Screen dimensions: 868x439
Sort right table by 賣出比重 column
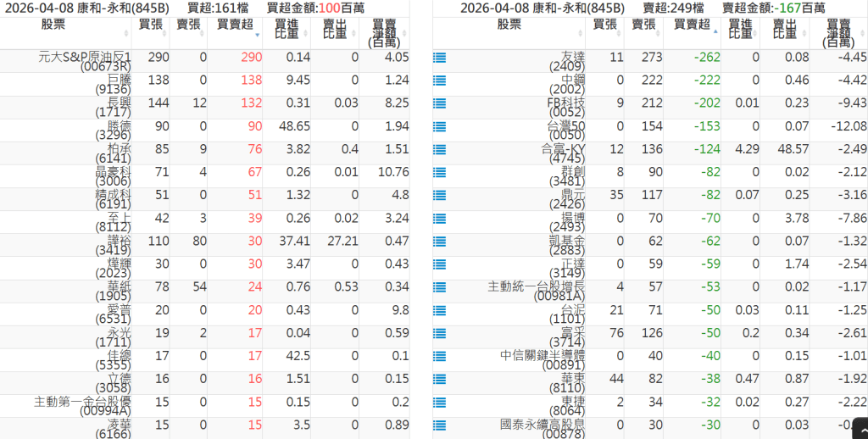784,32
